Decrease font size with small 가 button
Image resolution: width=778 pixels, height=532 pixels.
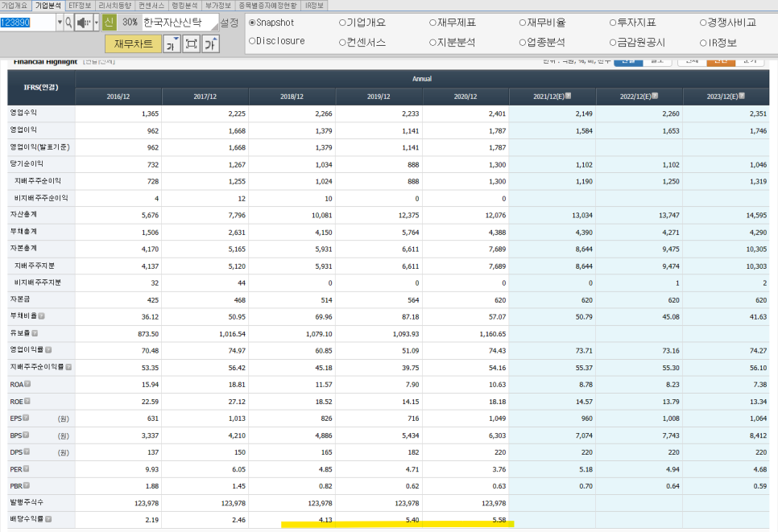coord(172,44)
